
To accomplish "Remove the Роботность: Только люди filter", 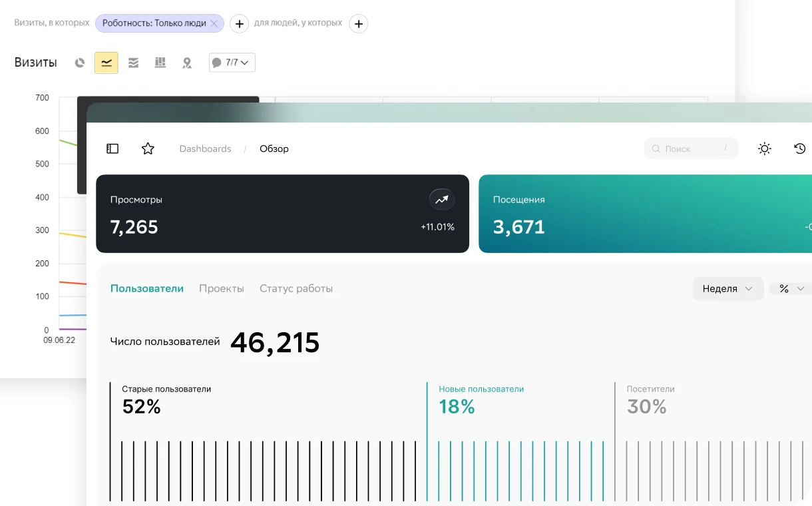I will 214,23.
